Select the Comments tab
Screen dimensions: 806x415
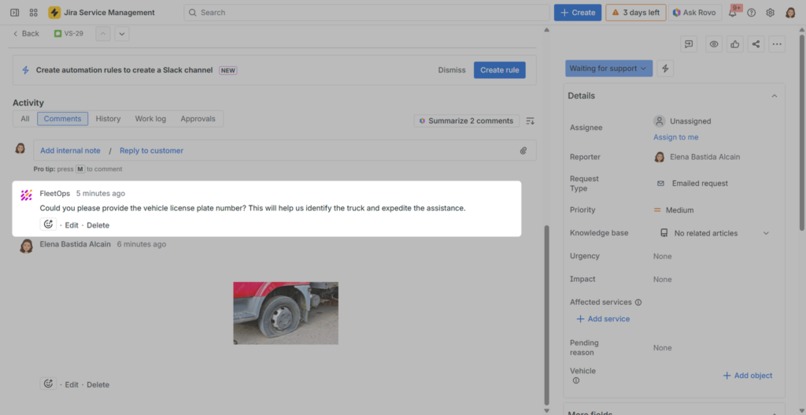pyautogui.click(x=63, y=119)
